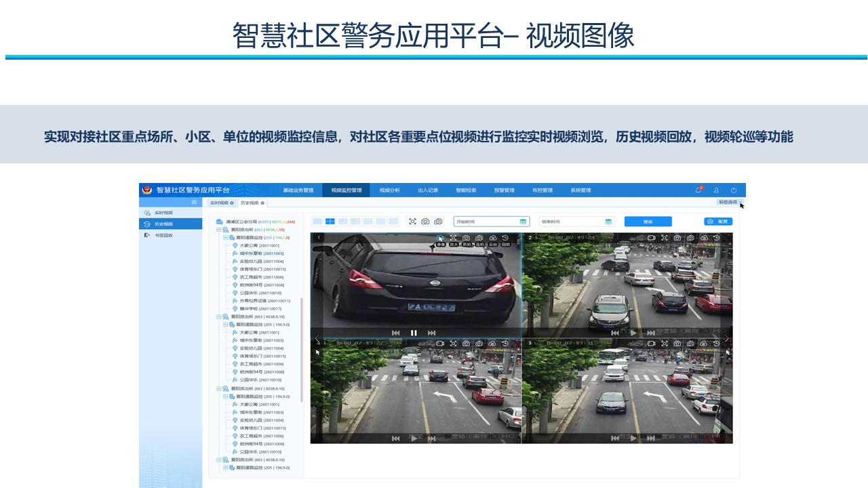This screenshot has height=488, width=868.
Task: Open 视频监控管理 menu
Action: (x=346, y=190)
